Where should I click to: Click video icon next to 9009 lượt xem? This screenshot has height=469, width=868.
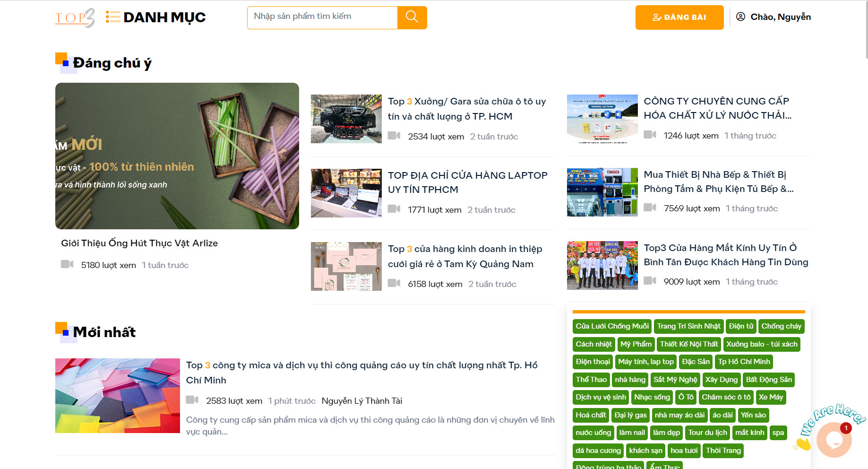(x=650, y=281)
